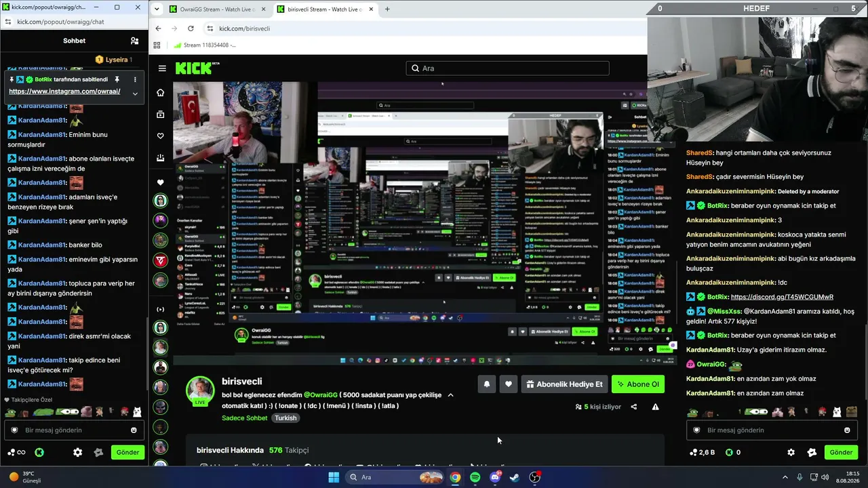This screenshot has height=488, width=868.
Task: Open the pinned message three-dot menu
Action: (135, 79)
